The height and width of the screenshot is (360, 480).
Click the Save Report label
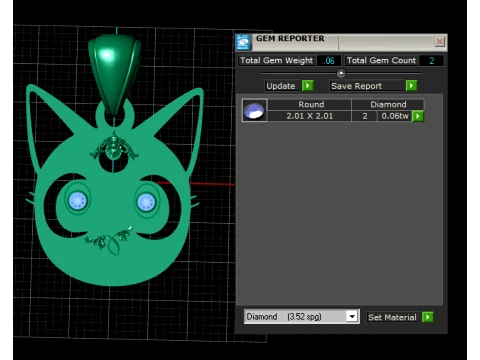(356, 86)
